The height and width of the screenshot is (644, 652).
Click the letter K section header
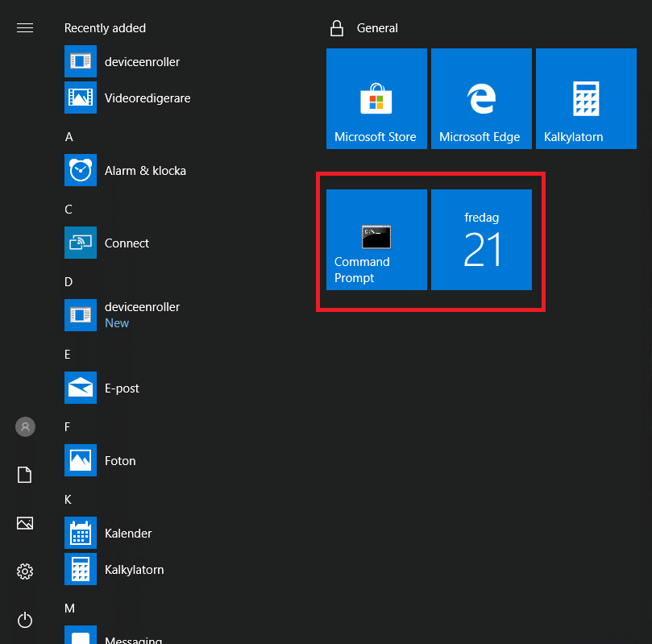69,499
